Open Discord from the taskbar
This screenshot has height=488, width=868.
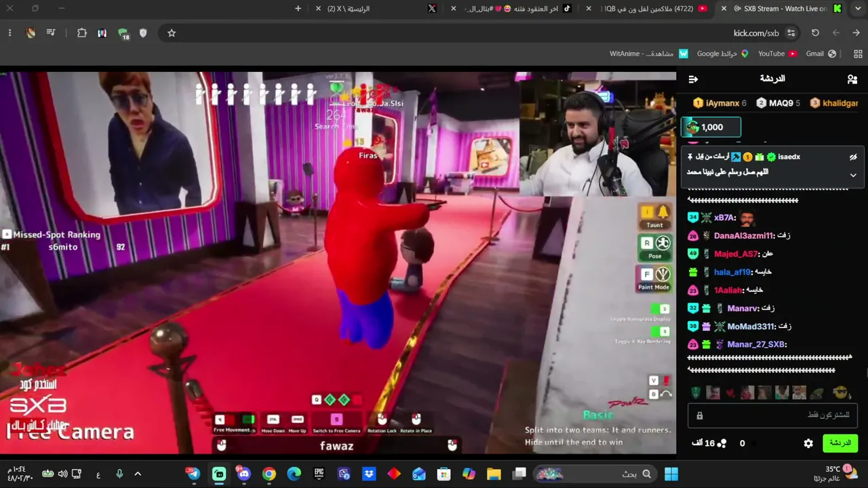click(243, 474)
